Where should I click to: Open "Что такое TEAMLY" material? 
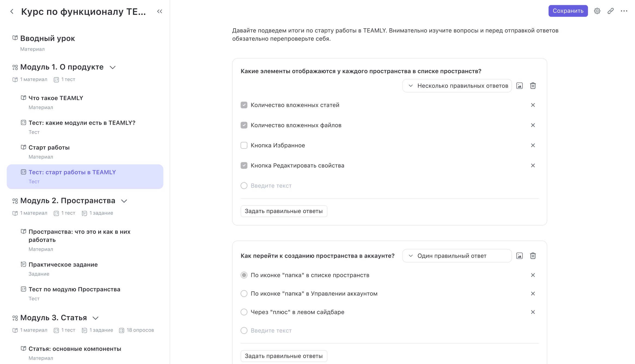pyautogui.click(x=56, y=98)
